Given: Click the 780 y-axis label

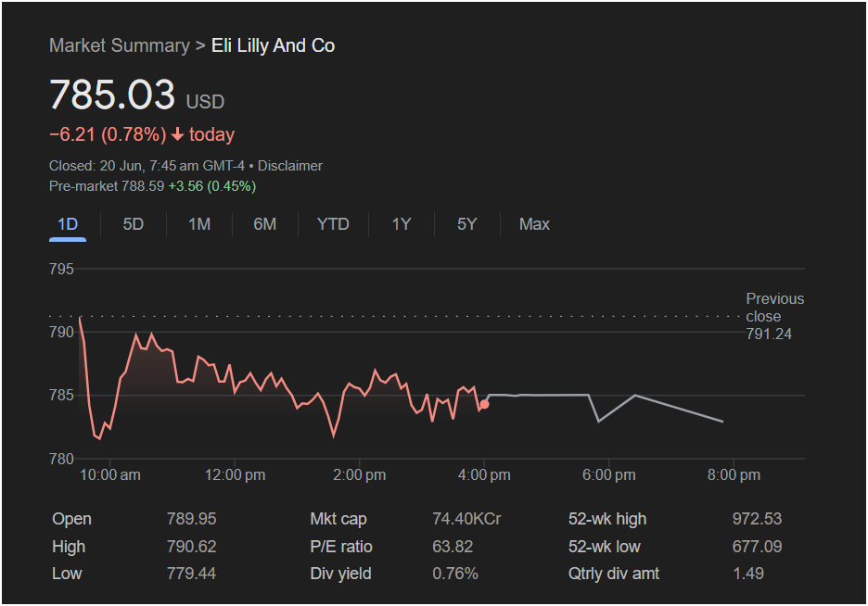Looking at the screenshot, I should pos(61,459).
